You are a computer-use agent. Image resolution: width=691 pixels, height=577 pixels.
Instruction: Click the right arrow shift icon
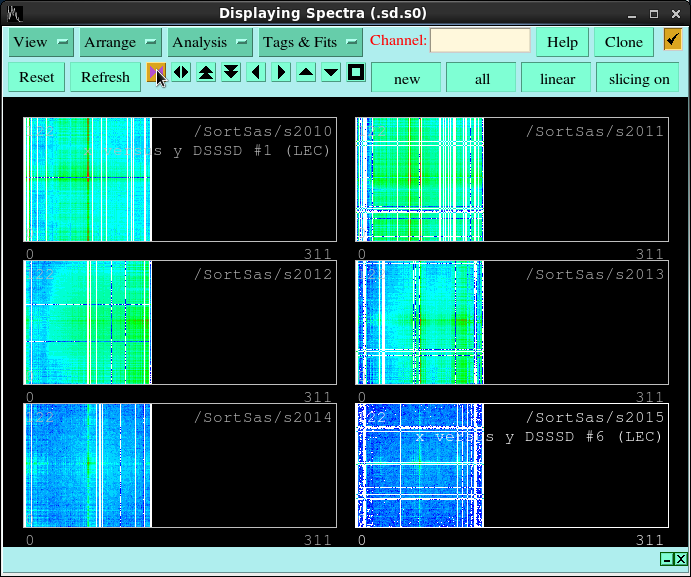pyautogui.click(x=281, y=73)
